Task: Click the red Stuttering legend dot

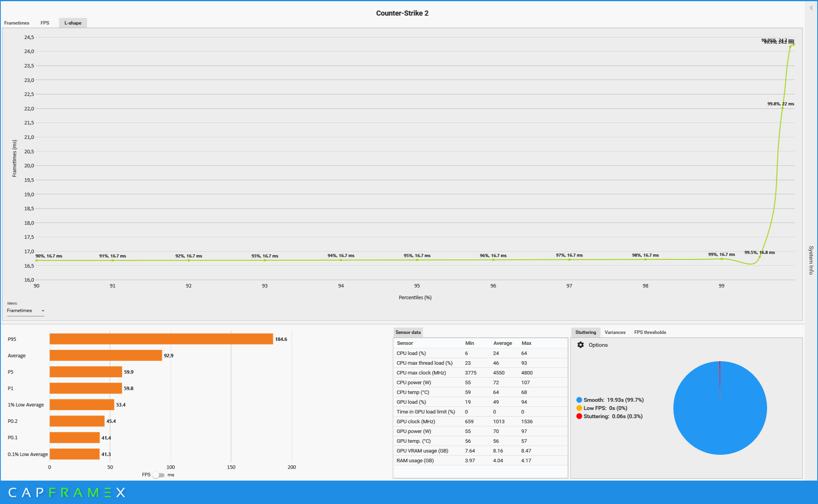Action: click(x=579, y=416)
